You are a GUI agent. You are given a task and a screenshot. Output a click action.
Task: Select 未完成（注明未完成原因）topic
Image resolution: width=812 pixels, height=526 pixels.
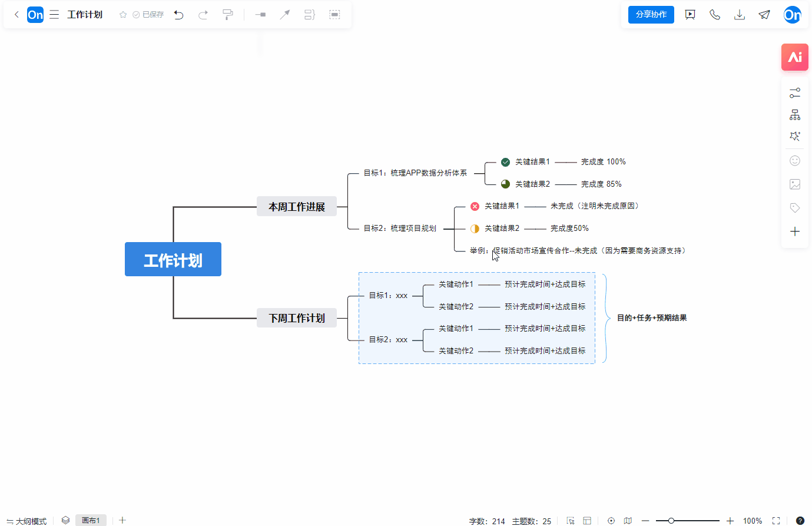click(596, 206)
